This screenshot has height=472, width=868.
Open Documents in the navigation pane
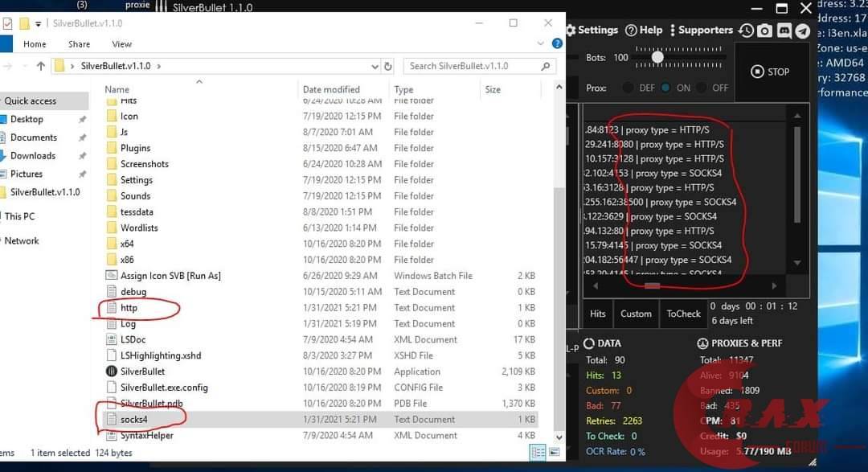(34, 137)
